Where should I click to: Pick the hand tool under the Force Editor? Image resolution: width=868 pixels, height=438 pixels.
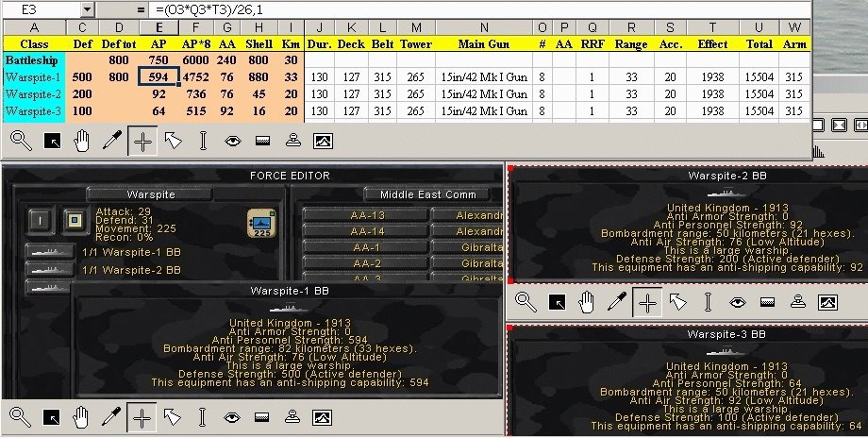tap(81, 417)
